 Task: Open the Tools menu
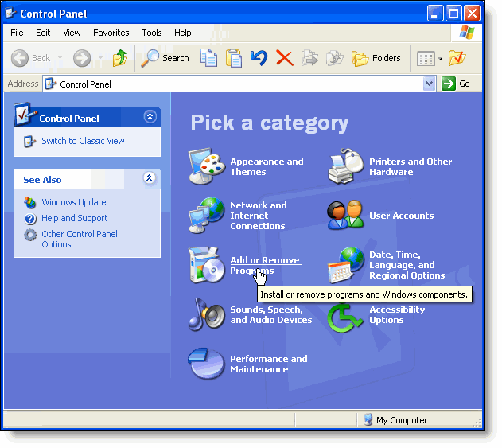(x=152, y=33)
